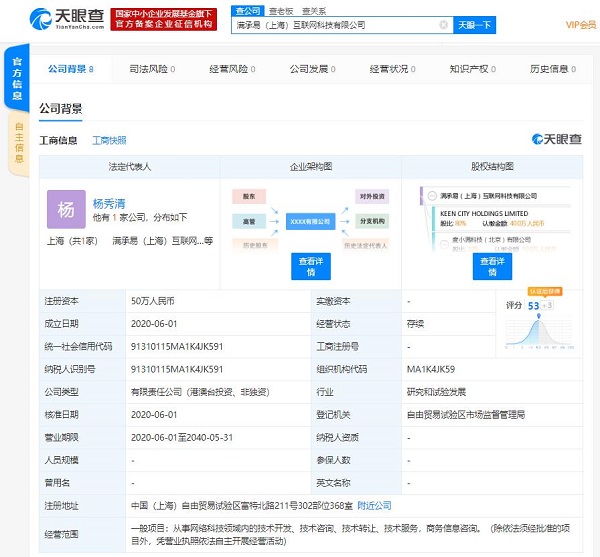Screen dimensions: 600x557
Task: Click the 杨 avatar tile
Action: (66, 209)
